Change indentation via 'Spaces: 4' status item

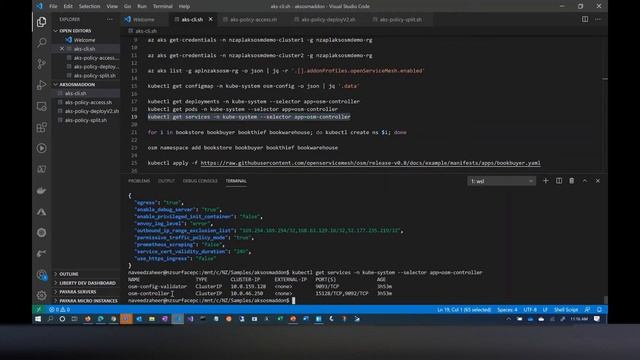tap(507, 310)
